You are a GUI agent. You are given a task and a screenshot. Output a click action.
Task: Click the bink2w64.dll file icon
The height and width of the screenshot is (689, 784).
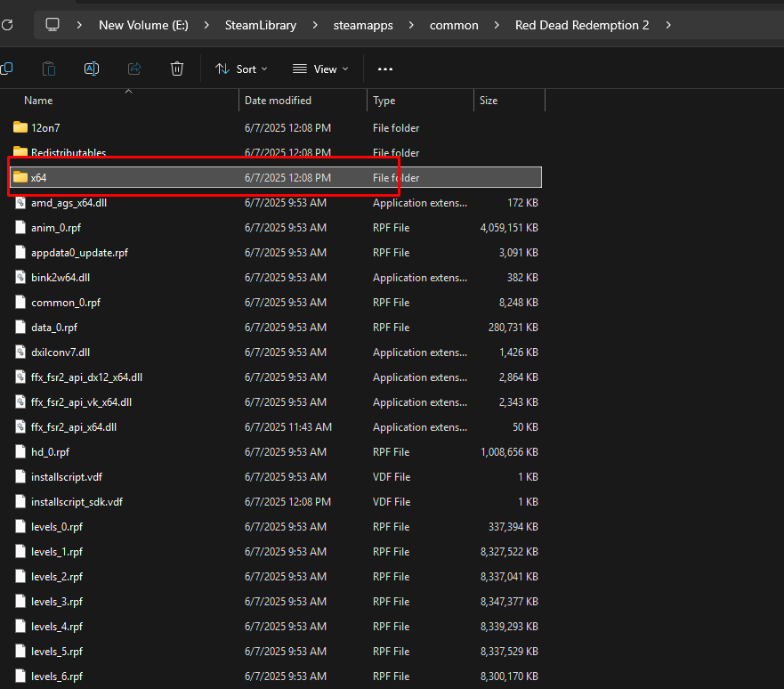[20, 277]
